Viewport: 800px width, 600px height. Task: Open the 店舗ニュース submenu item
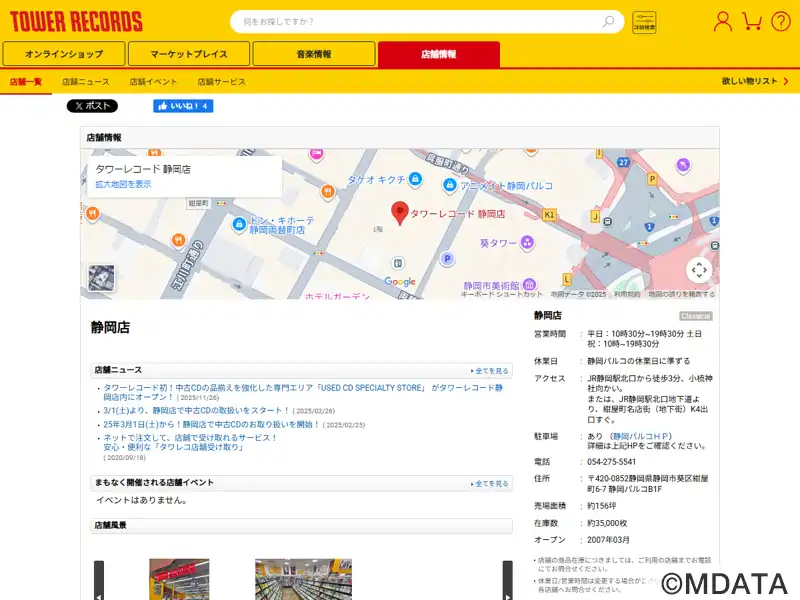(x=86, y=82)
